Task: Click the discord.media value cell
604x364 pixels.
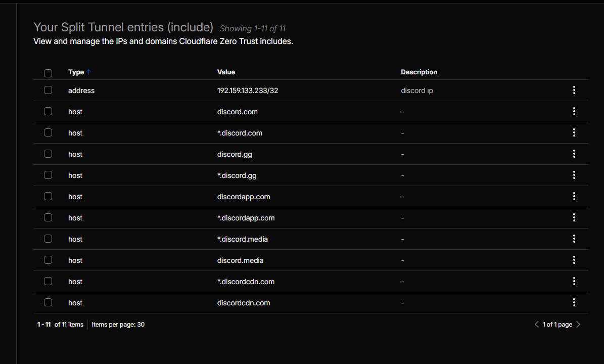Action: click(x=240, y=260)
